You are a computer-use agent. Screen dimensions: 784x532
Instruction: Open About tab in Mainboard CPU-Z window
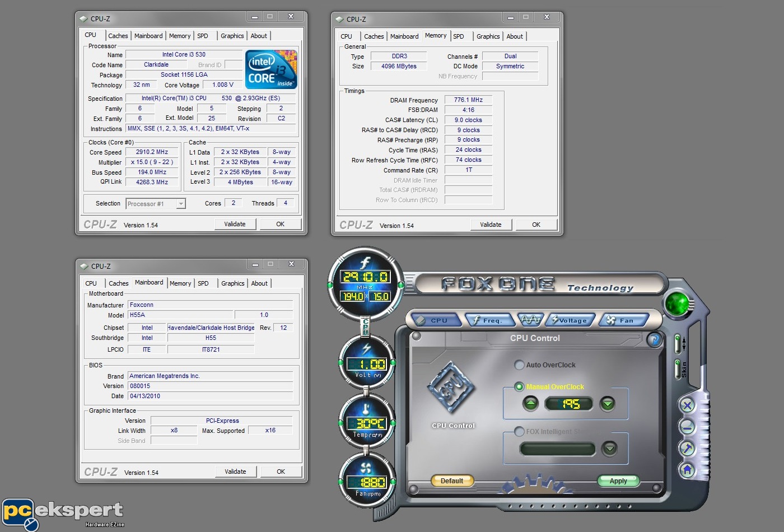pyautogui.click(x=259, y=283)
